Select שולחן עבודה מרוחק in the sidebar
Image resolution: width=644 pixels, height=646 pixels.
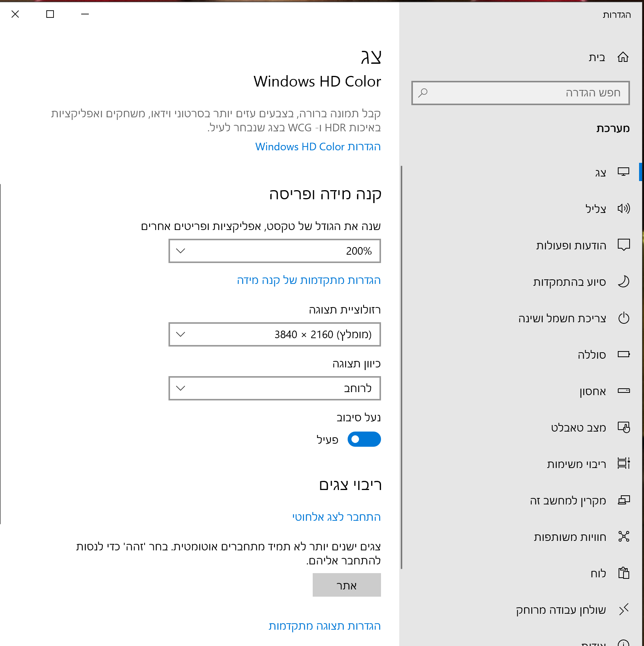coord(521,609)
